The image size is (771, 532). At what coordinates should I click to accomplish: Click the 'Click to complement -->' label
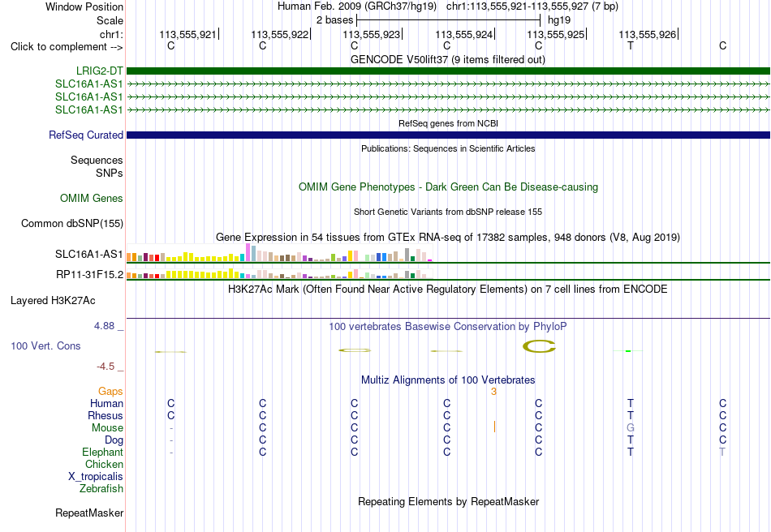pyautogui.click(x=67, y=47)
